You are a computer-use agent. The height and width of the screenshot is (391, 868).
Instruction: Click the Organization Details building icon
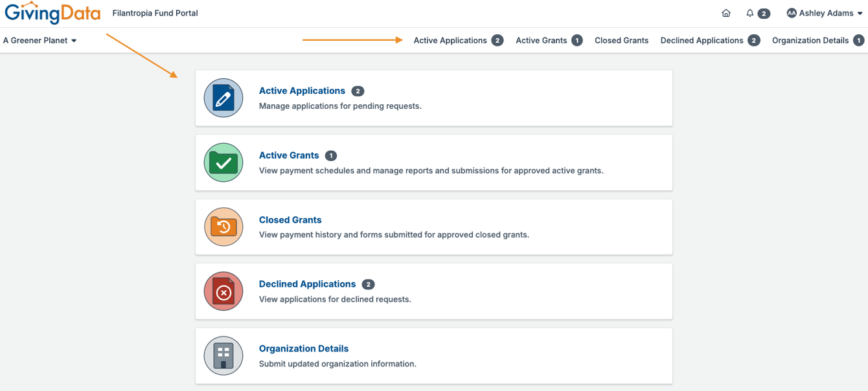pyautogui.click(x=223, y=355)
